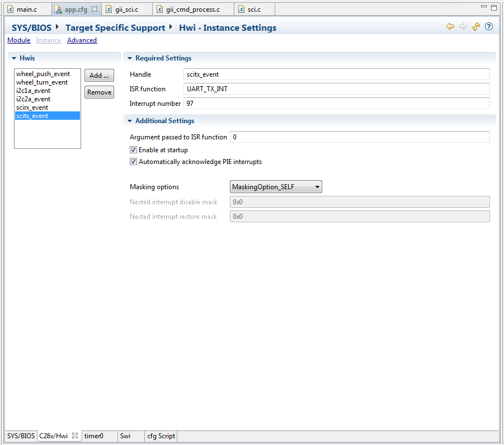
Task: Open the Masking options dropdown
Action: pyautogui.click(x=317, y=186)
